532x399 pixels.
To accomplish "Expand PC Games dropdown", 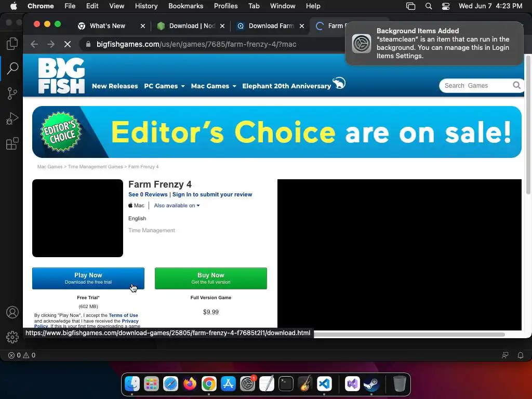I will tap(165, 86).
